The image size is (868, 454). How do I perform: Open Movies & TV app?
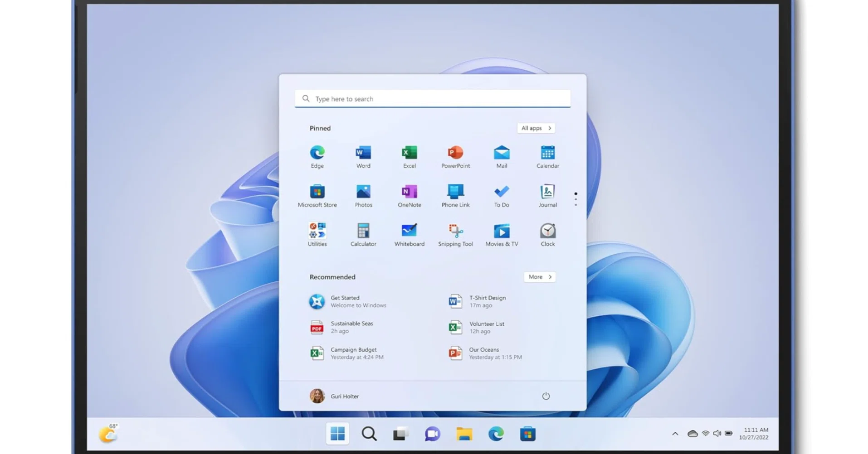502,235
